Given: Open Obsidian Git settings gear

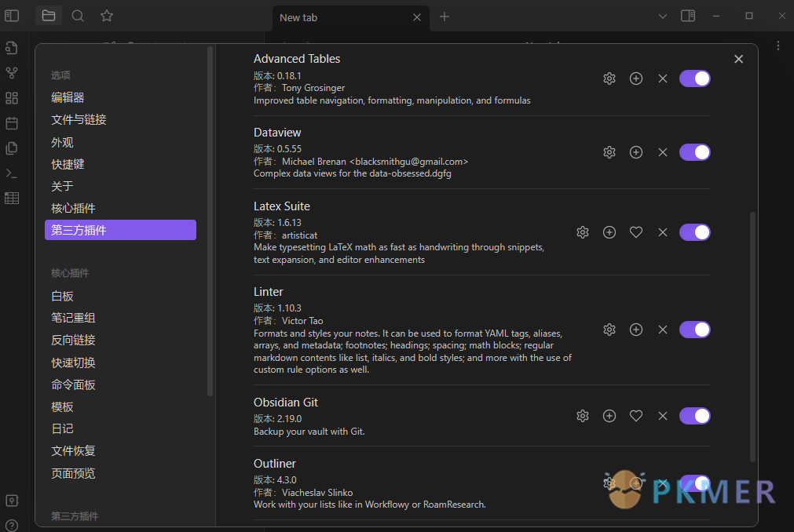Looking at the screenshot, I should (583, 416).
